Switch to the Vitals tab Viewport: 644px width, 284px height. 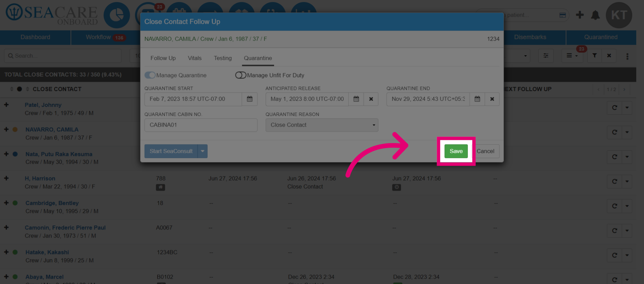(x=195, y=58)
